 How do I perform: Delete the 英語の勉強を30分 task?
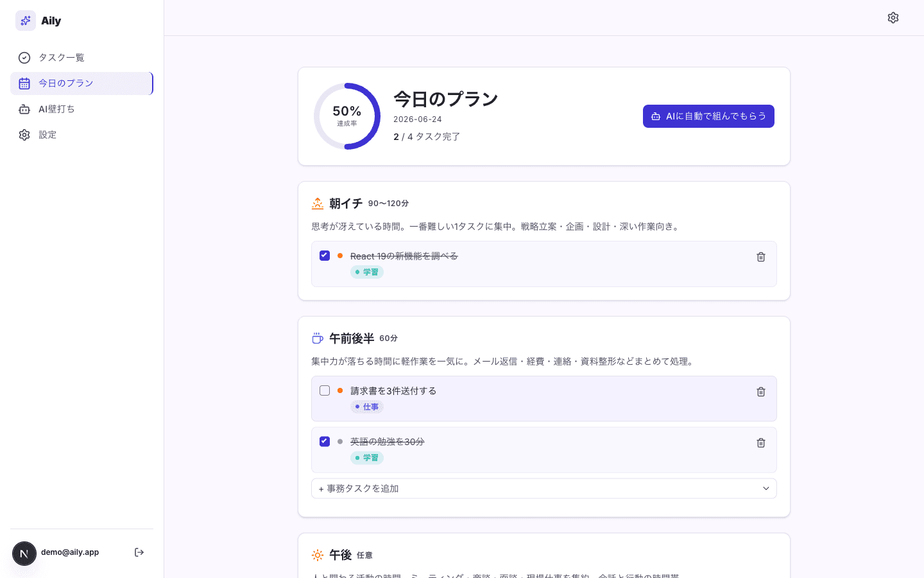point(761,443)
